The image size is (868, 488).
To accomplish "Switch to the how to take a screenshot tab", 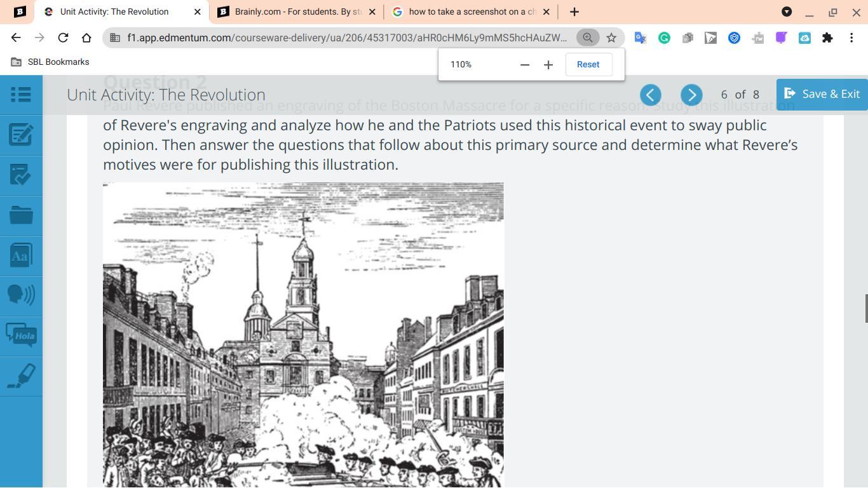I will tap(471, 12).
